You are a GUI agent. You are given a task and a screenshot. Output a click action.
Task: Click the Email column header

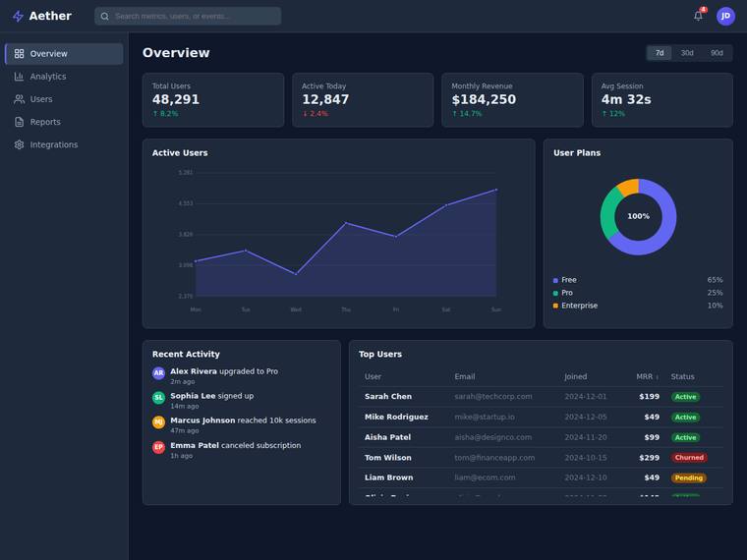click(465, 376)
